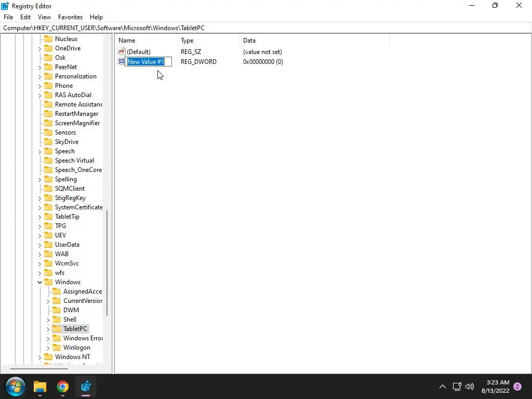Screen dimensions: 532x399
Task: Select the ScreenMagnifier folder icon
Action: click(48, 123)
